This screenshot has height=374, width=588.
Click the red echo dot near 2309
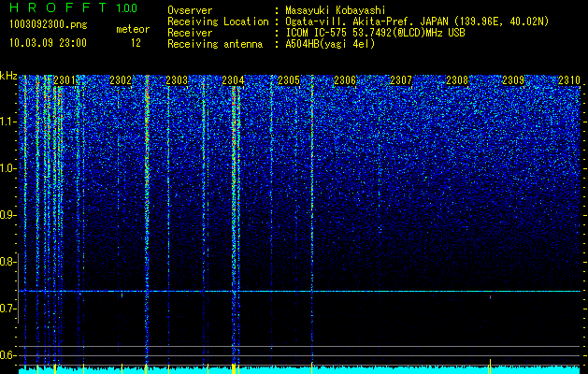coord(490,297)
